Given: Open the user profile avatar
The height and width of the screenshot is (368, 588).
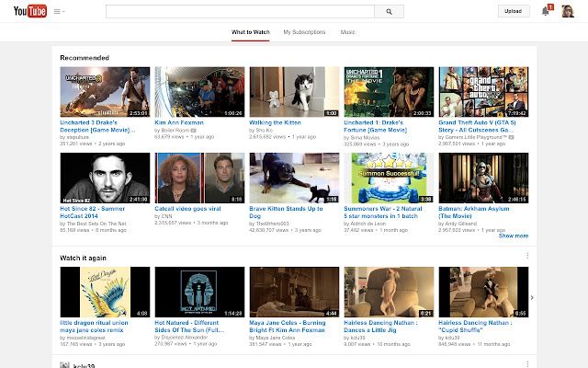Looking at the screenshot, I should coord(568,11).
